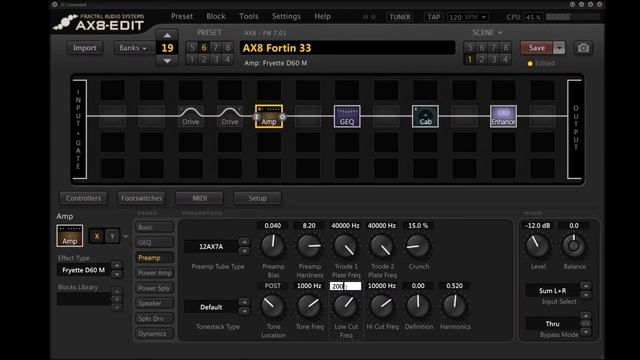640x360 pixels.
Task: Open the Settings menu
Action: (x=286, y=16)
